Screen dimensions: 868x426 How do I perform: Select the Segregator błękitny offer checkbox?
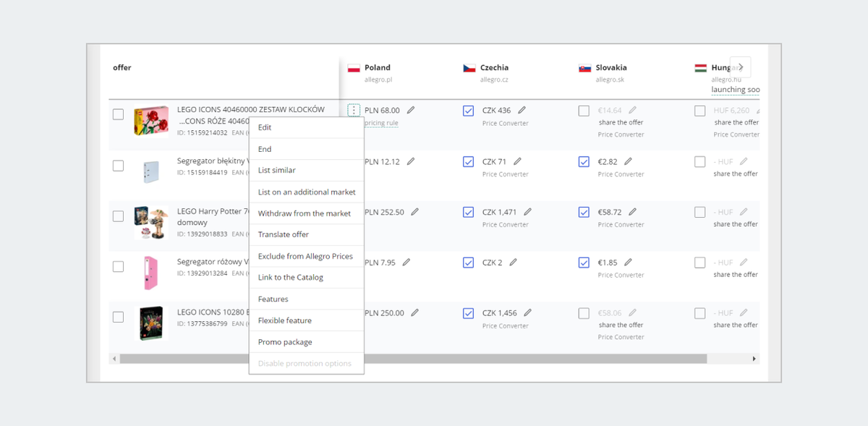coord(118,166)
